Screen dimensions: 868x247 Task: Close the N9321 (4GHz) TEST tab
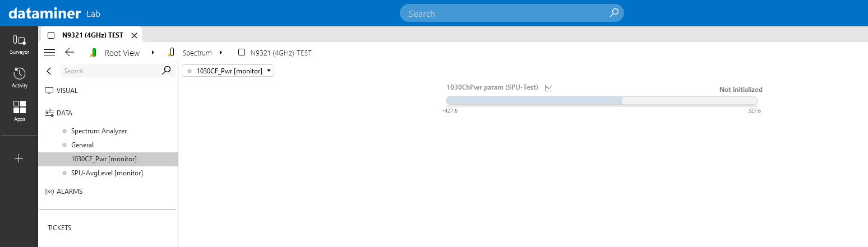(134, 35)
